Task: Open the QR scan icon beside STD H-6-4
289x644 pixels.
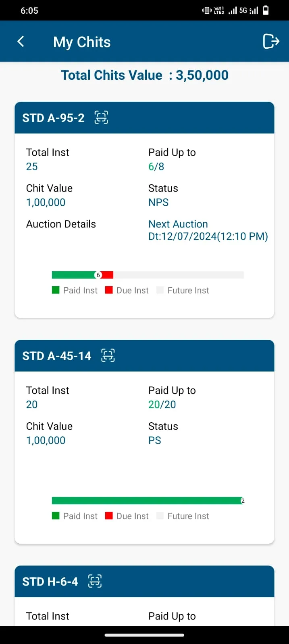Action: point(95,581)
